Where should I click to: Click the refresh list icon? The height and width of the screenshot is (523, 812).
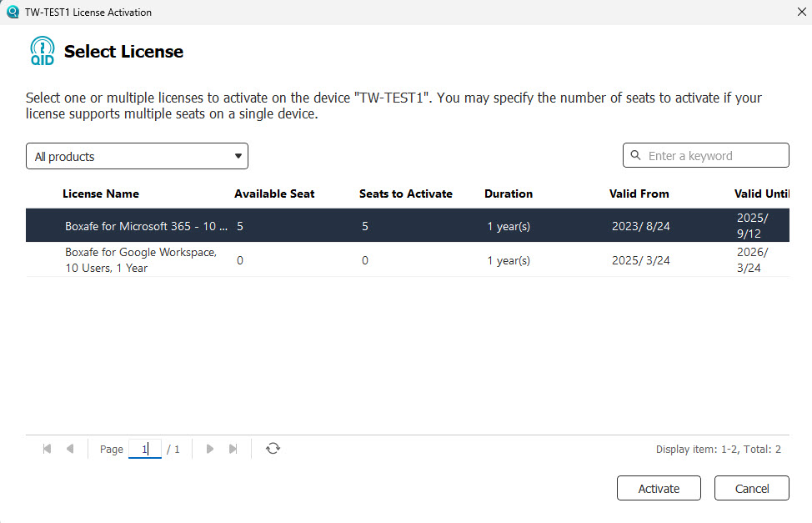click(273, 449)
